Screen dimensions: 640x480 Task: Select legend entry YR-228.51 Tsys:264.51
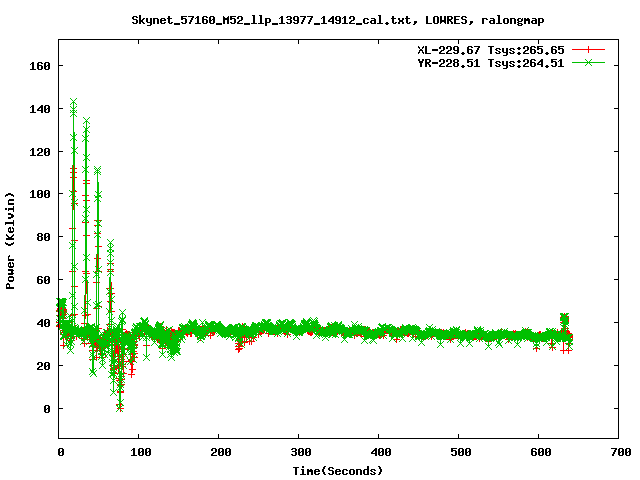[x=491, y=63]
